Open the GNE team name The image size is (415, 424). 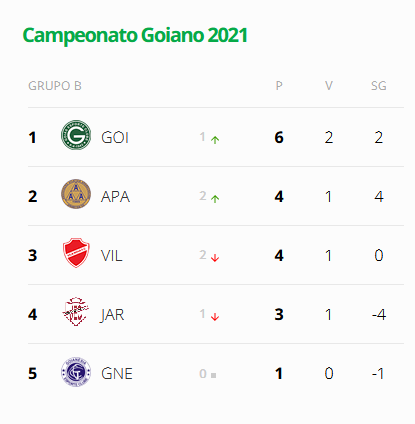(117, 373)
